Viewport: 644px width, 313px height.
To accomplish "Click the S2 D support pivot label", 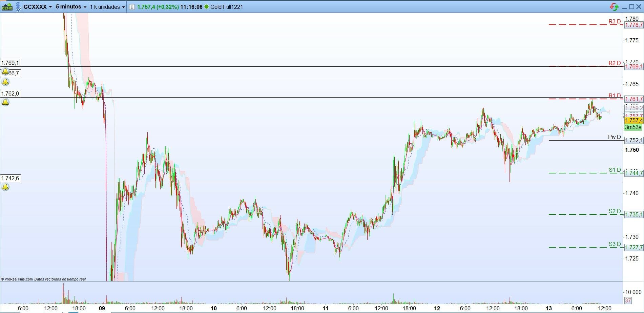I will pyautogui.click(x=615, y=211).
